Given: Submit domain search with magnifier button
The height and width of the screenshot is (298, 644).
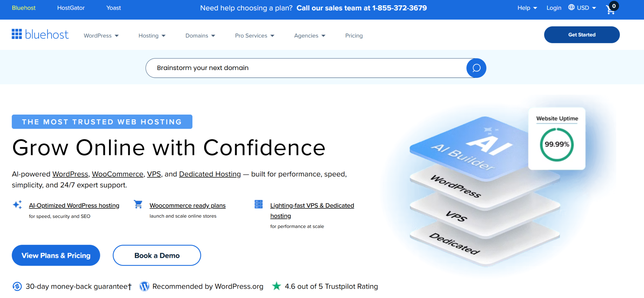Looking at the screenshot, I should point(476,68).
